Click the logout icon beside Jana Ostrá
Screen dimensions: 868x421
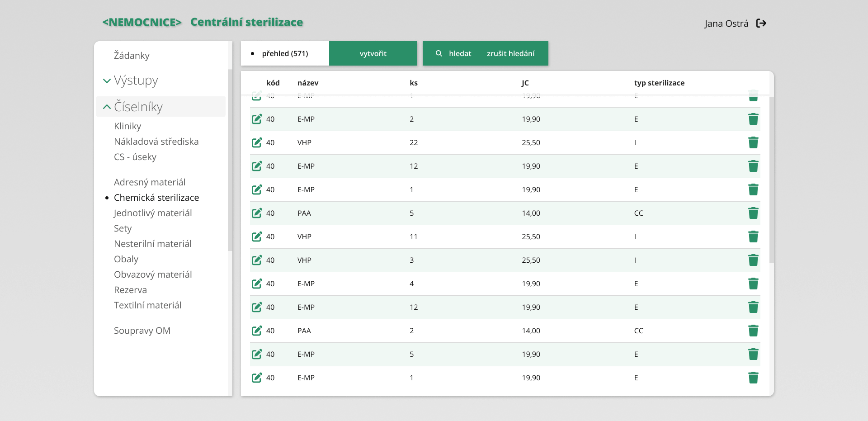tap(761, 23)
